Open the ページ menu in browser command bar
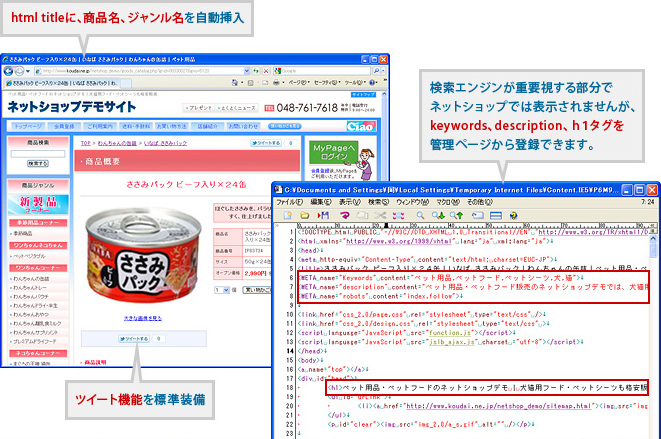This screenshot has height=439, width=661. (x=299, y=83)
